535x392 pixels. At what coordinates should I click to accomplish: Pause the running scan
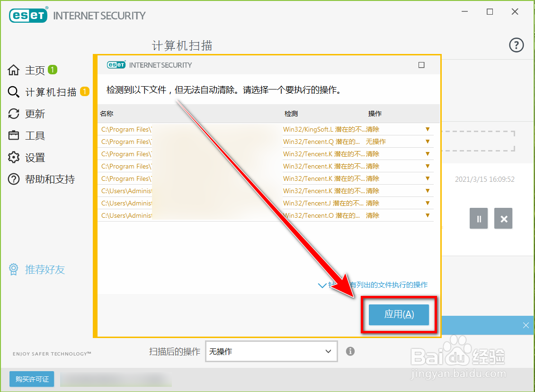(x=479, y=218)
